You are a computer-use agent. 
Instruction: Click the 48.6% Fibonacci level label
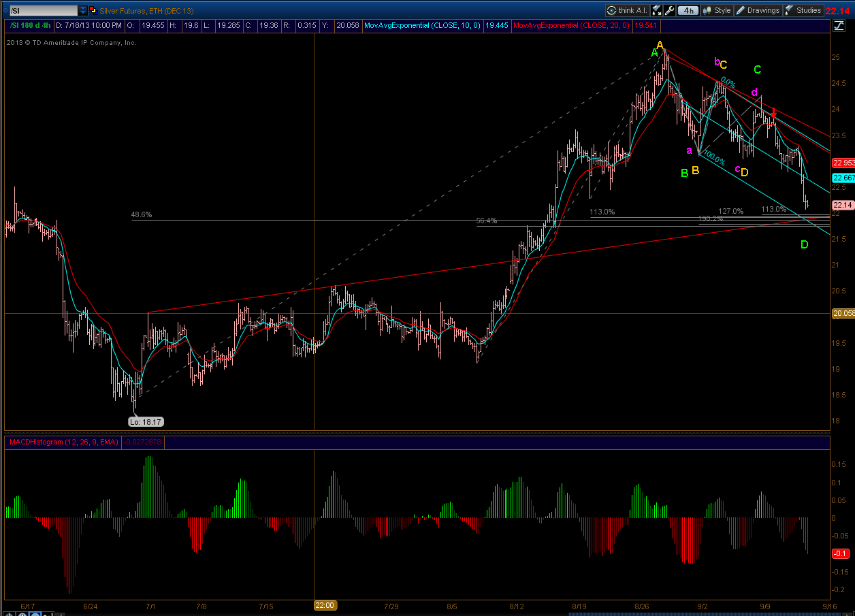tap(142, 214)
